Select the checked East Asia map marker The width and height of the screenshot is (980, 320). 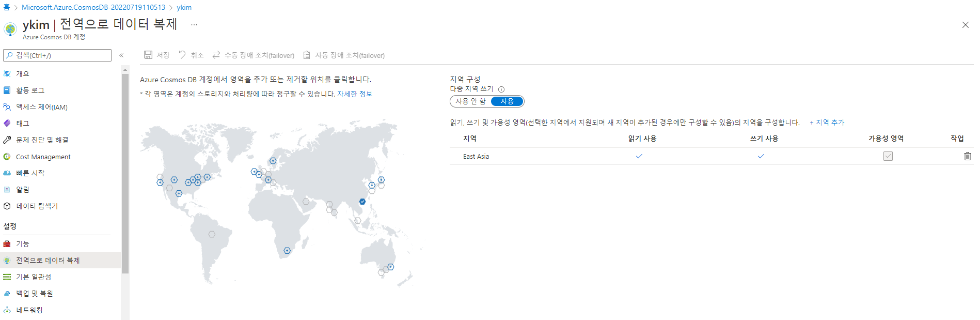[x=362, y=202]
